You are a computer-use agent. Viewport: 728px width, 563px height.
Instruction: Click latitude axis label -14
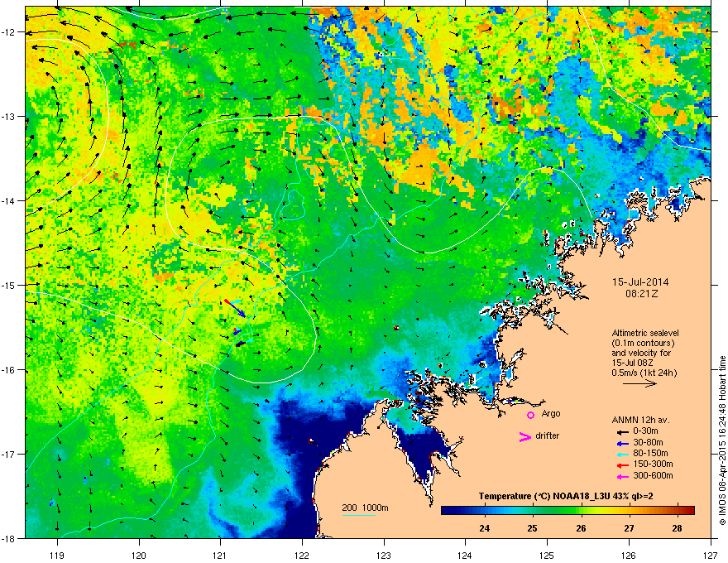(9, 201)
